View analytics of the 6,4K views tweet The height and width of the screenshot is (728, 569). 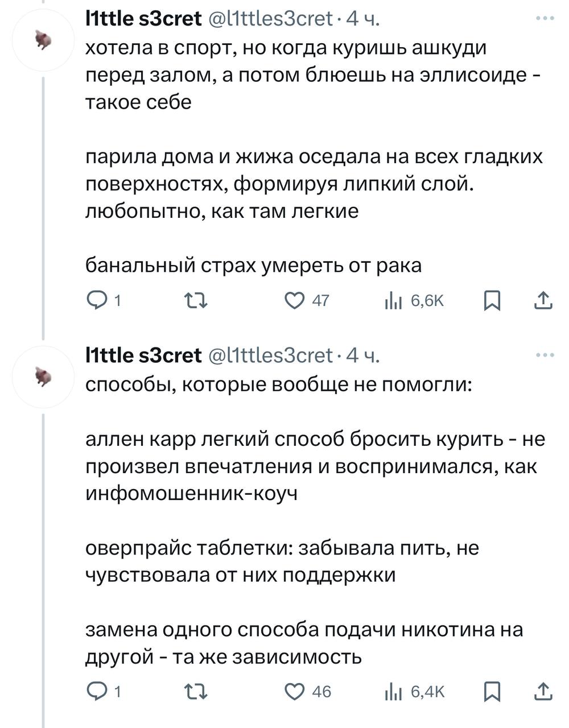(x=394, y=691)
